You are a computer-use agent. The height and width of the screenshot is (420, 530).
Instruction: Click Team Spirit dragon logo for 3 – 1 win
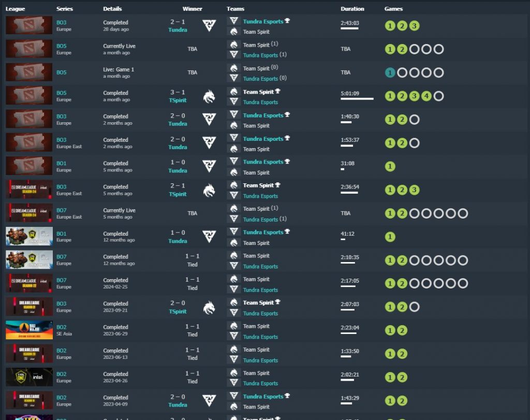(209, 96)
